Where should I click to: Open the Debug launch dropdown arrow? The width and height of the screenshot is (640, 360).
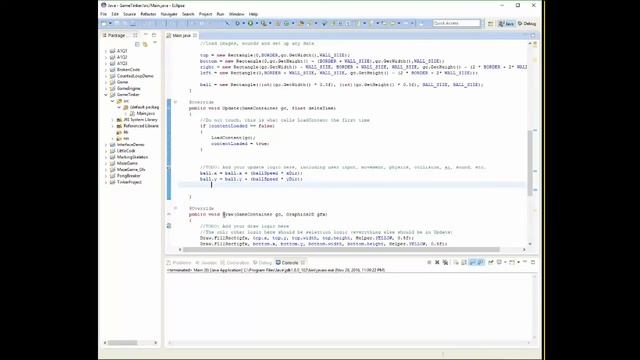(243, 23)
